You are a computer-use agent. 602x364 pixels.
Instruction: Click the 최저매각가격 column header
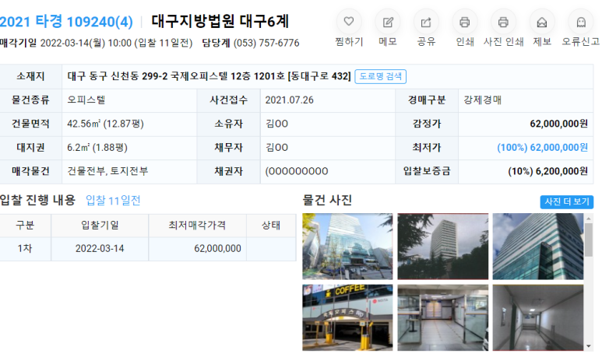pos(197,225)
